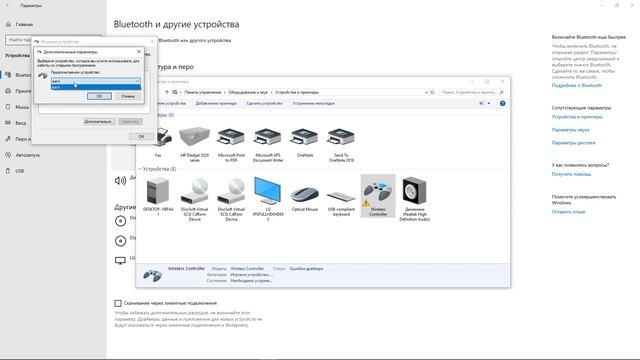
Task: Expand the address bar history chevron
Action: 427,92
